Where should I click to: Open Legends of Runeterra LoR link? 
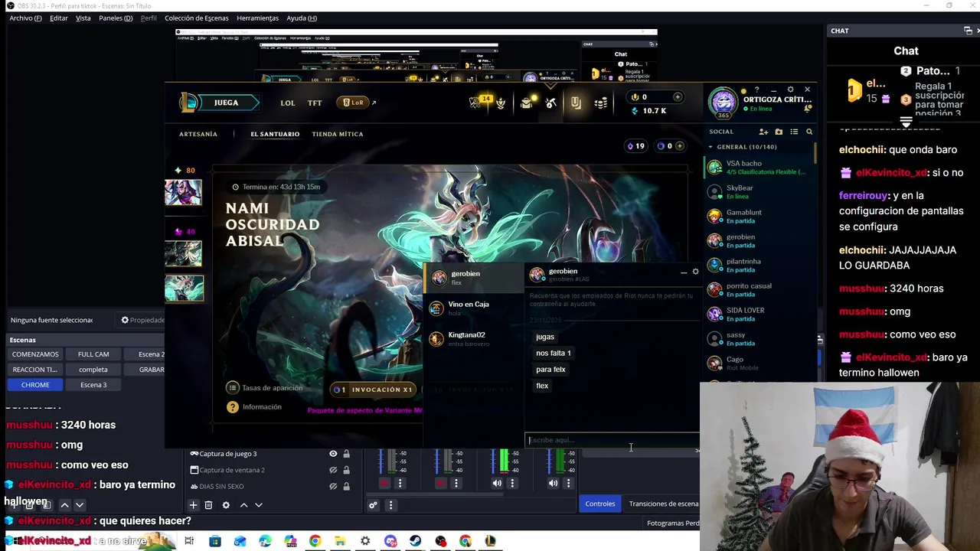tap(358, 103)
